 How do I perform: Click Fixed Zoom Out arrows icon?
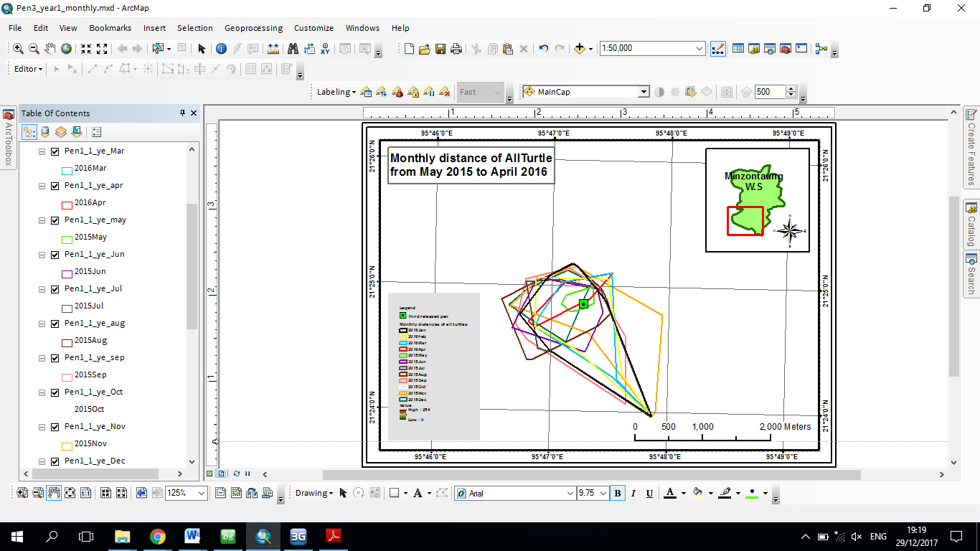pyautogui.click(x=102, y=49)
